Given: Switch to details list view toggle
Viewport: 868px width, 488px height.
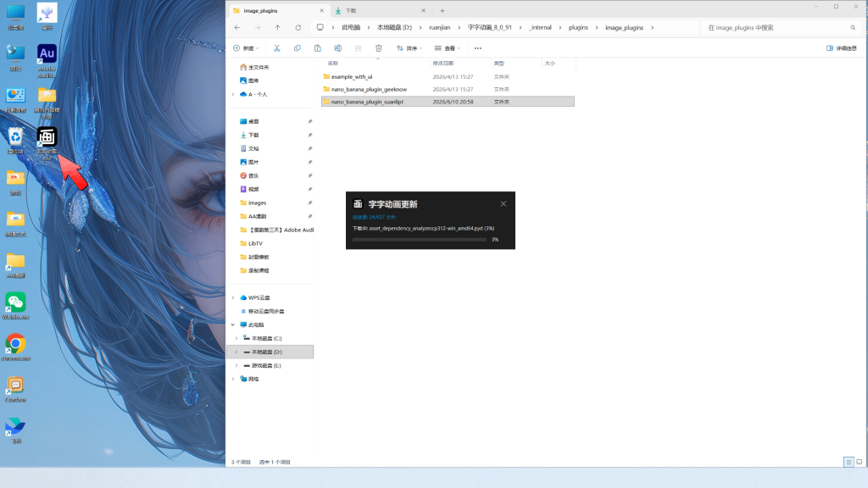Looking at the screenshot, I should click(849, 462).
